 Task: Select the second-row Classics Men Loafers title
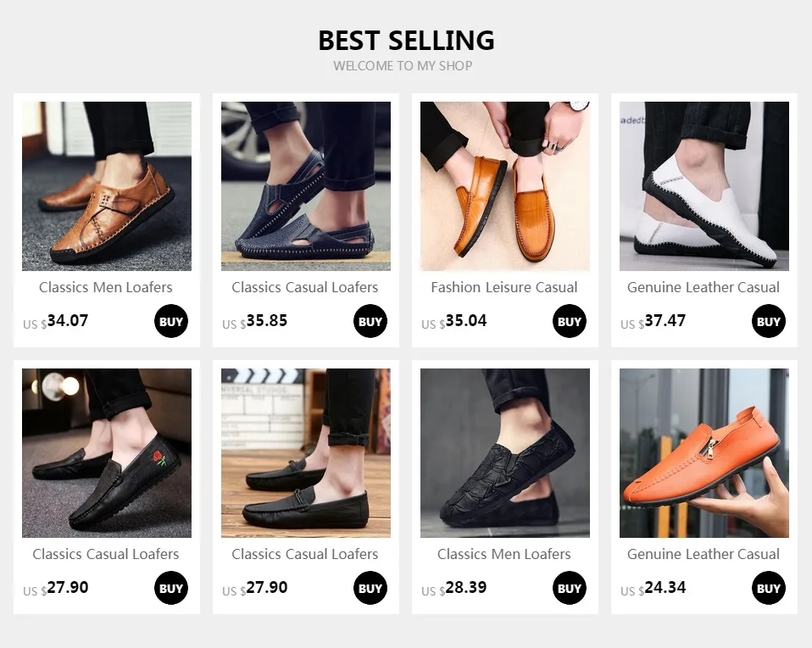click(503, 554)
